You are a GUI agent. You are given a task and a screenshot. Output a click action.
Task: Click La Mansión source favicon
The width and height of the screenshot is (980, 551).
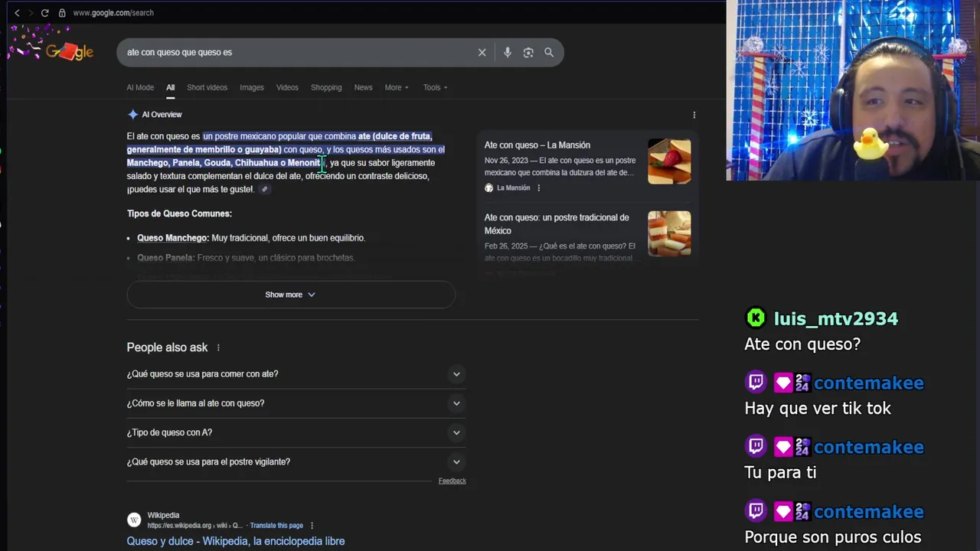click(x=489, y=188)
